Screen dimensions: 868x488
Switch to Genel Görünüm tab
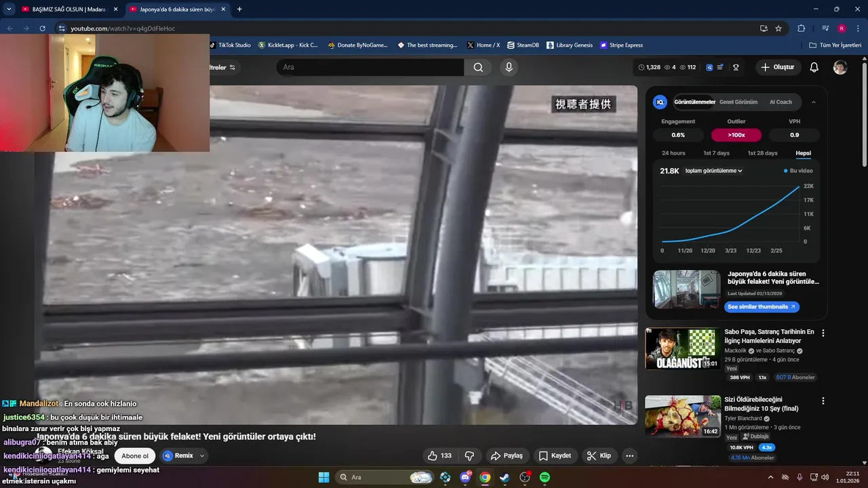coord(738,102)
